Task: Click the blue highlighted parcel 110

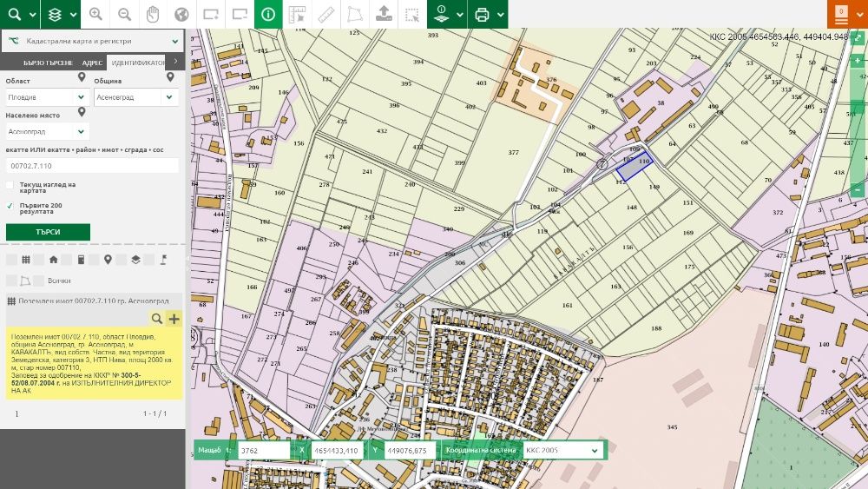Action: click(x=635, y=166)
